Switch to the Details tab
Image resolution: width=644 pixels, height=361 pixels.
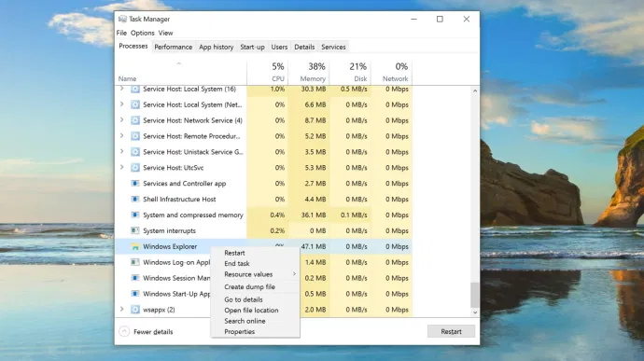pyautogui.click(x=304, y=47)
